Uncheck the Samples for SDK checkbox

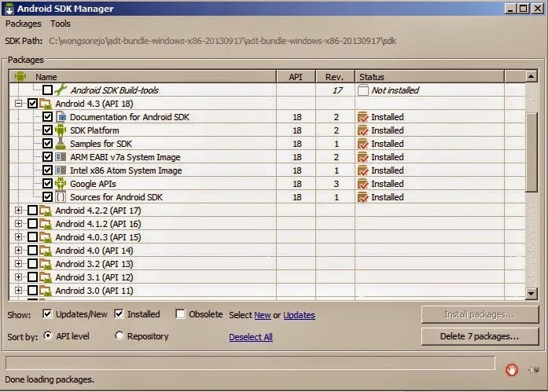(47, 144)
